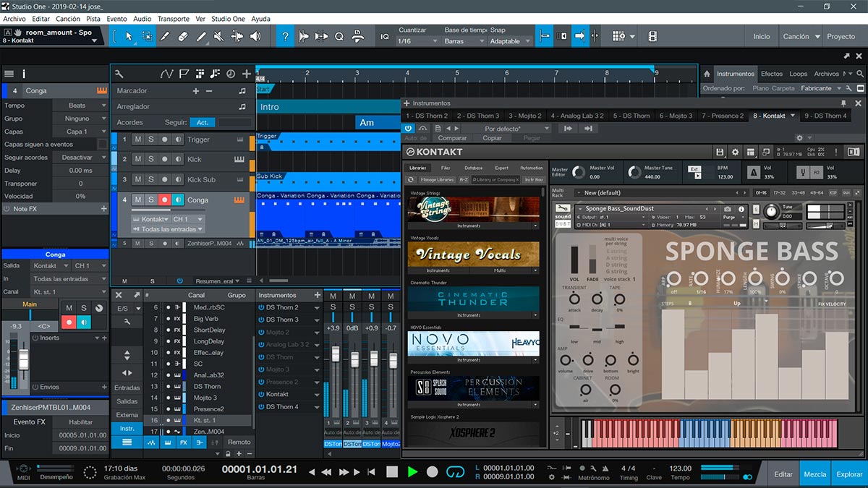
Task: Adjust the +3.9 mixer channel fader
Action: (x=335, y=354)
